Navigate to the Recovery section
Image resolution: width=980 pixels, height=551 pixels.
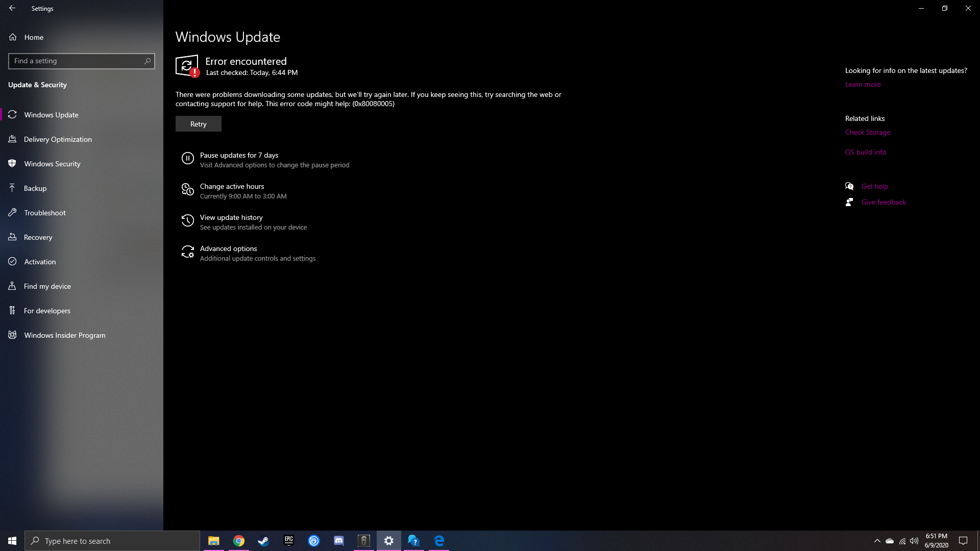82,237
